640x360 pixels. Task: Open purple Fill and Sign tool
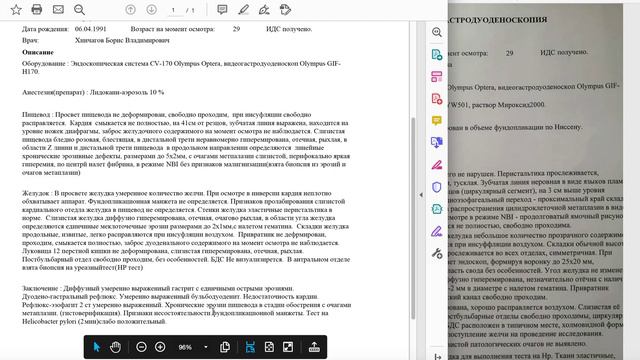click(437, 231)
